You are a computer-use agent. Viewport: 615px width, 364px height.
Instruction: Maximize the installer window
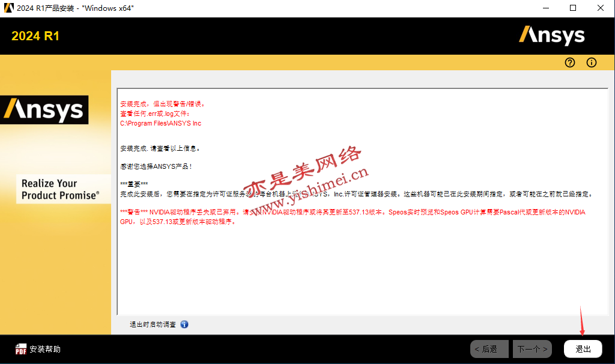[573, 8]
